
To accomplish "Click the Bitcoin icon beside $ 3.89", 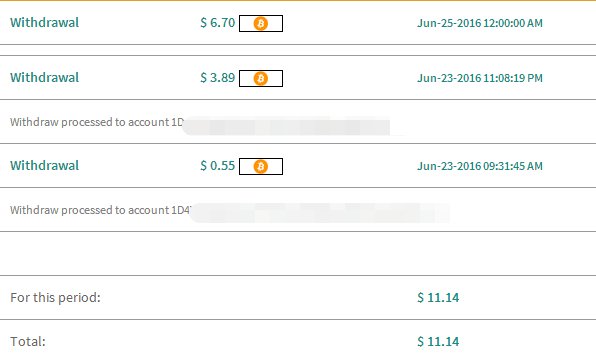I will [x=261, y=79].
